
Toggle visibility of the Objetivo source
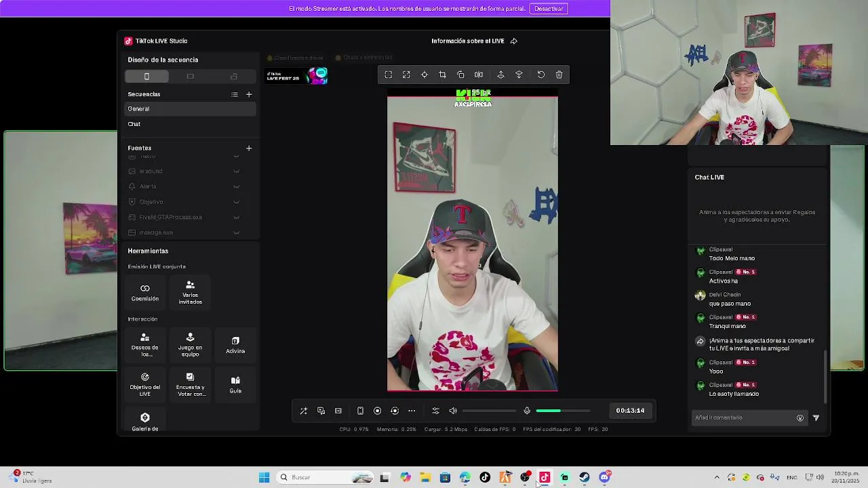coord(236,202)
